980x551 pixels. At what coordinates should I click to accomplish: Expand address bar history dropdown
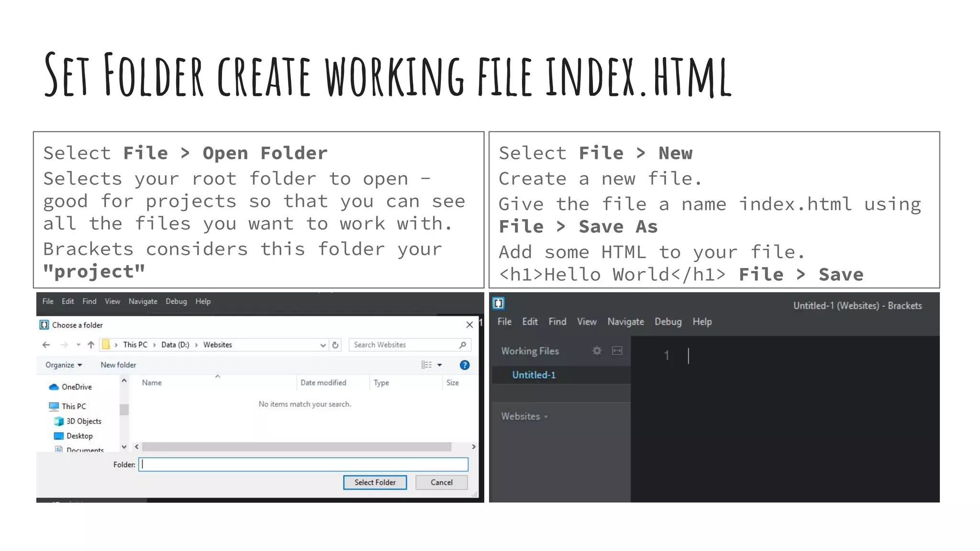[323, 345]
